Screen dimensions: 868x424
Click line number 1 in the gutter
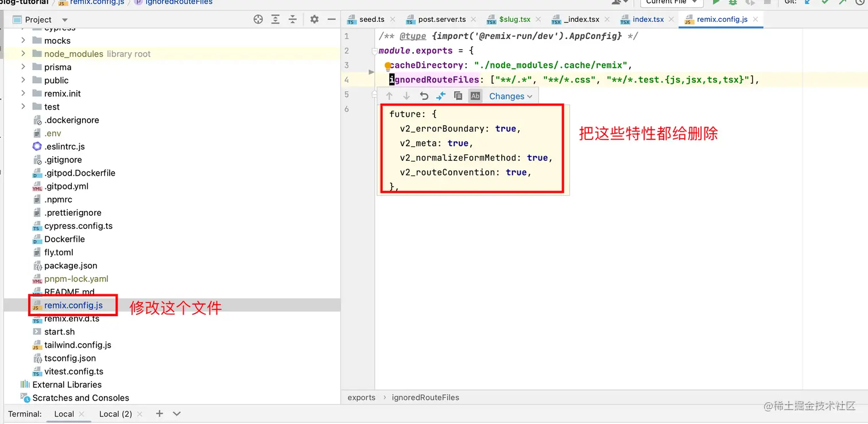click(347, 36)
